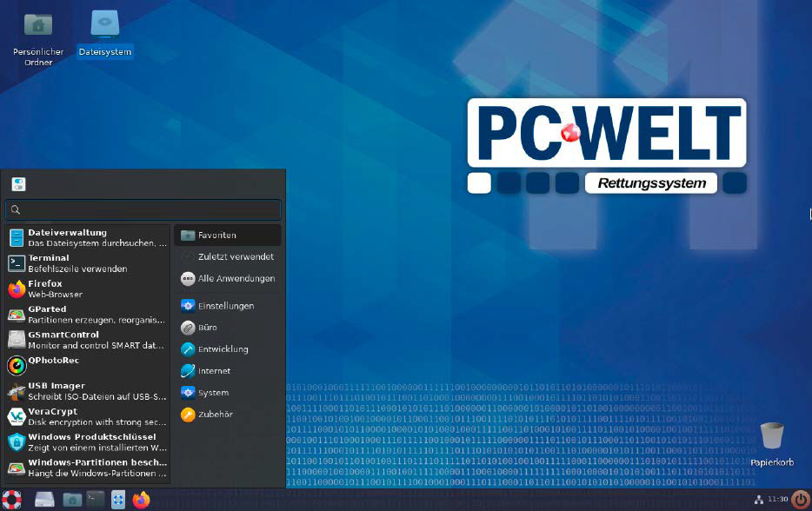Open the Büro category
Screen dimensions: 812x511
click(228, 328)
